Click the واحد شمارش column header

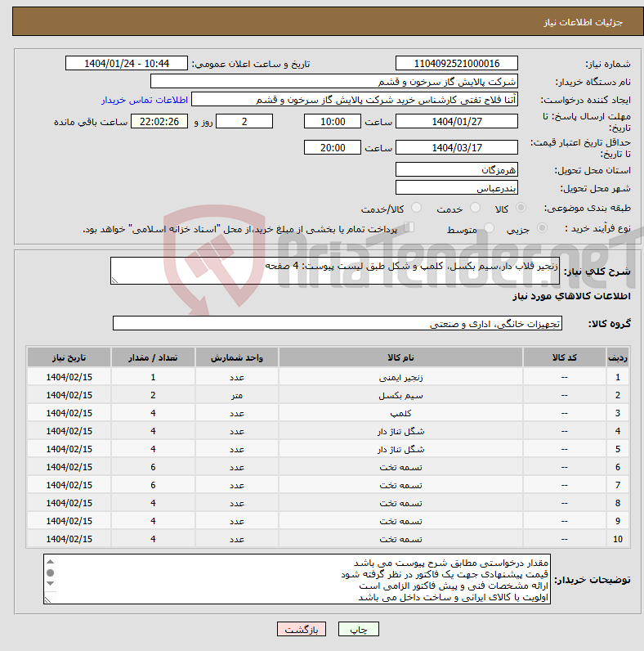(236, 357)
